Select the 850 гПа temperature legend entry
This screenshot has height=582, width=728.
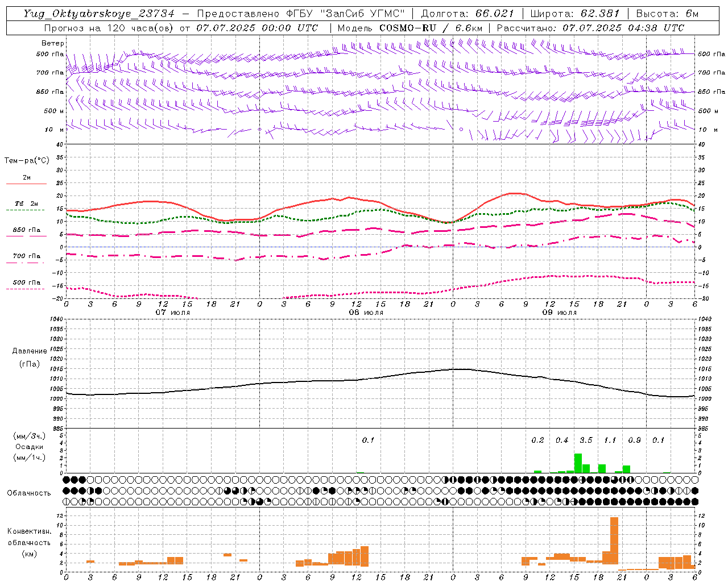(26, 230)
